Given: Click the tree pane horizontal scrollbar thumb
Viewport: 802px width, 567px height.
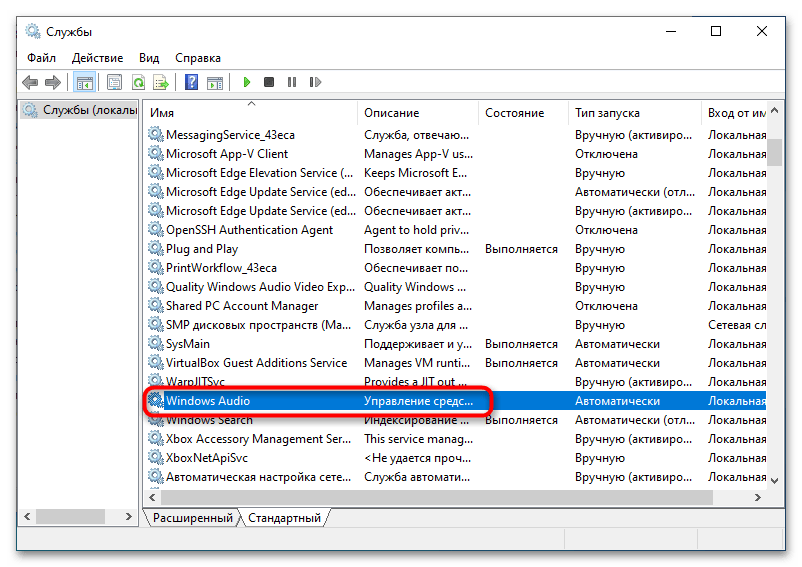Looking at the screenshot, I should click(71, 516).
